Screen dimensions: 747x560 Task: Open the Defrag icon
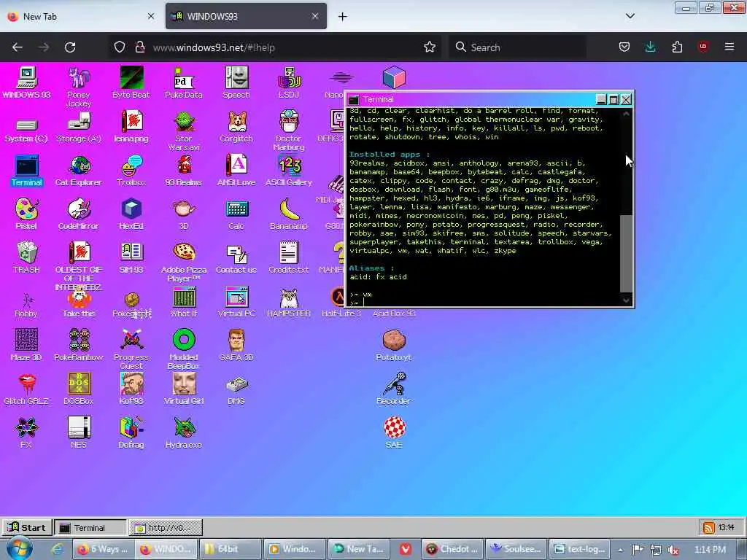[x=131, y=432]
